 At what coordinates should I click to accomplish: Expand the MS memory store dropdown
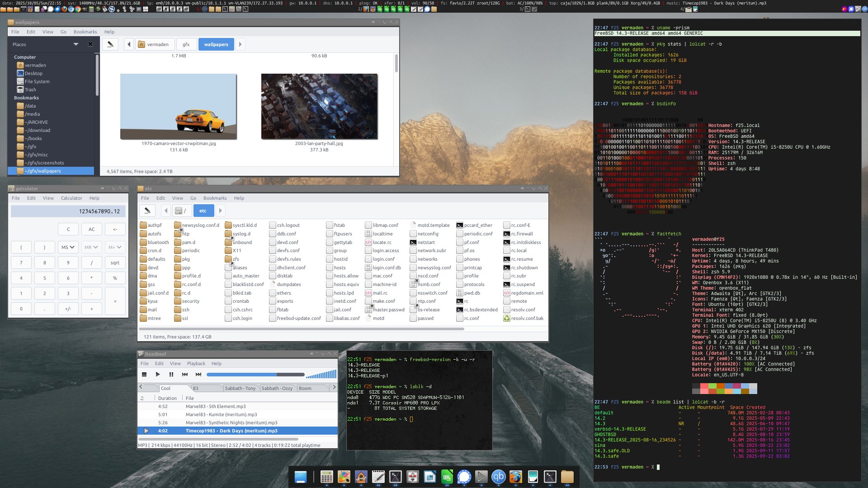tap(68, 247)
